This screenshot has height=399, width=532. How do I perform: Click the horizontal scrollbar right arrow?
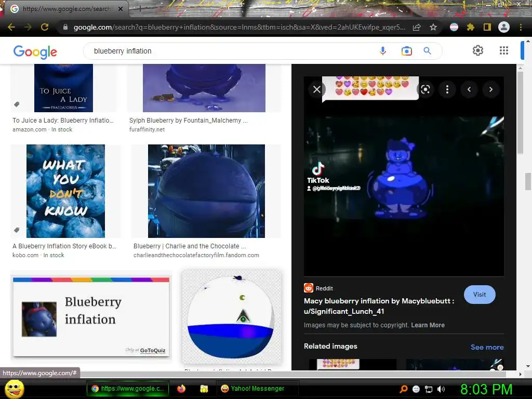[520, 374]
